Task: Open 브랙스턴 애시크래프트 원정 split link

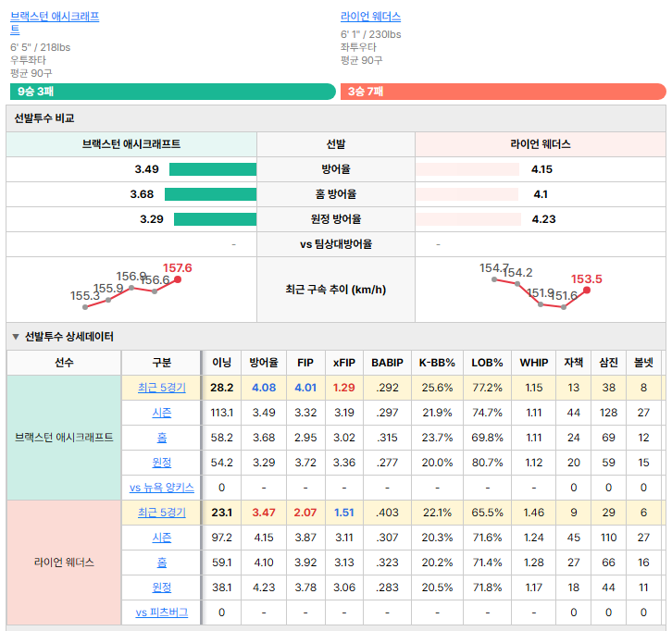Action: (162, 463)
